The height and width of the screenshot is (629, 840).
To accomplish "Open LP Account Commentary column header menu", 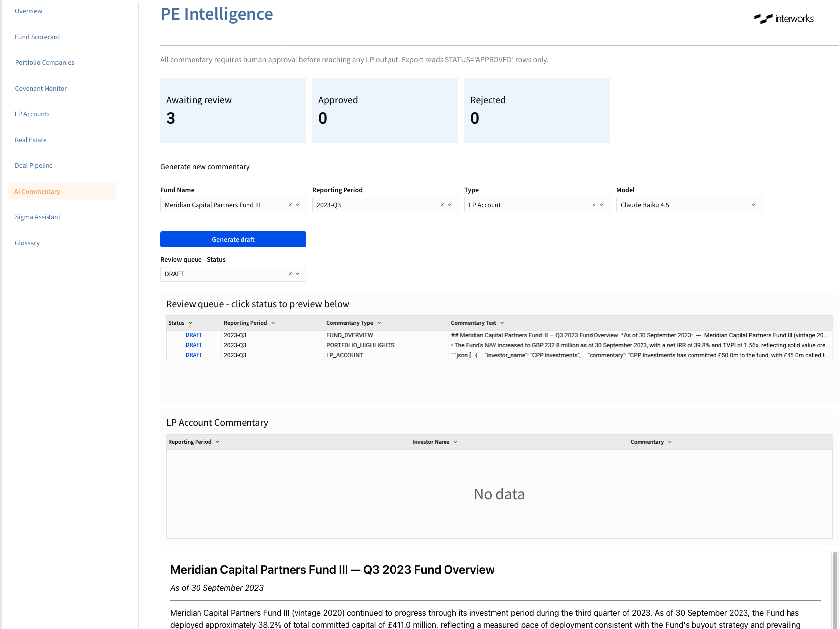I will (x=670, y=442).
